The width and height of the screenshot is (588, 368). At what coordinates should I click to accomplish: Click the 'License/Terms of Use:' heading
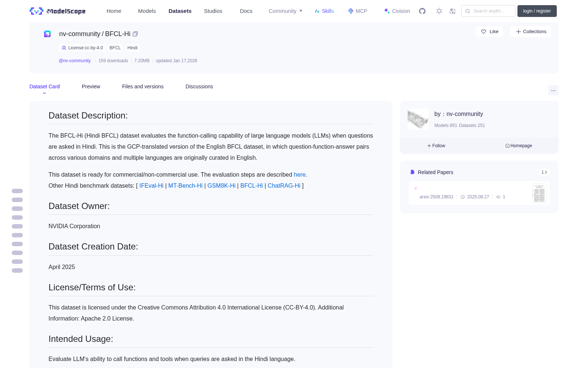click(x=92, y=287)
